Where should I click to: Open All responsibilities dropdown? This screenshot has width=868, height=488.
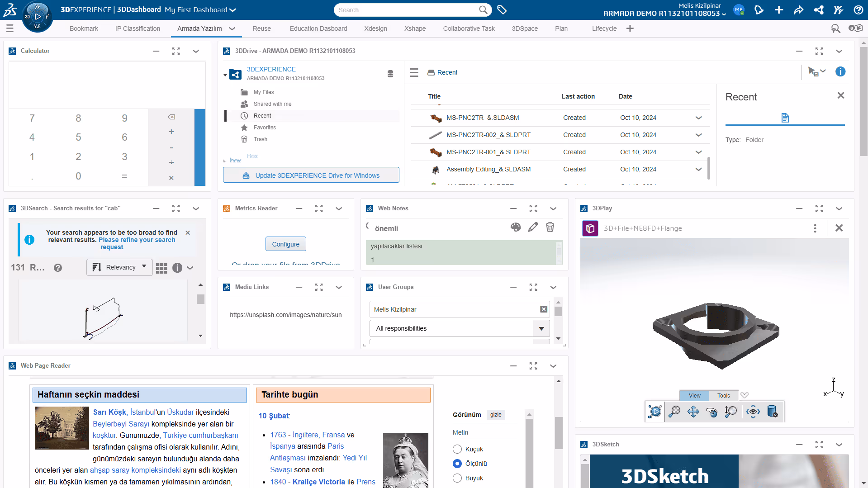coord(460,328)
